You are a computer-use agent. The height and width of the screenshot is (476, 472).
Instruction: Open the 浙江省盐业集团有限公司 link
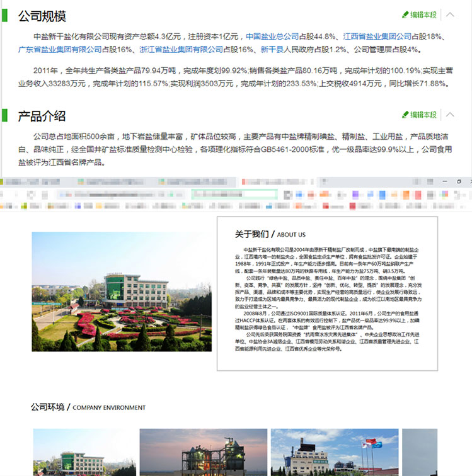point(181,50)
